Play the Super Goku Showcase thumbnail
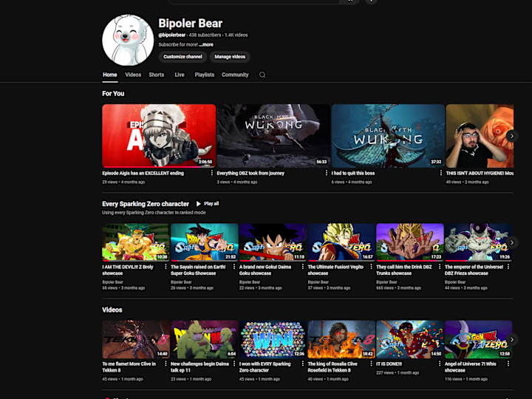 pos(204,242)
